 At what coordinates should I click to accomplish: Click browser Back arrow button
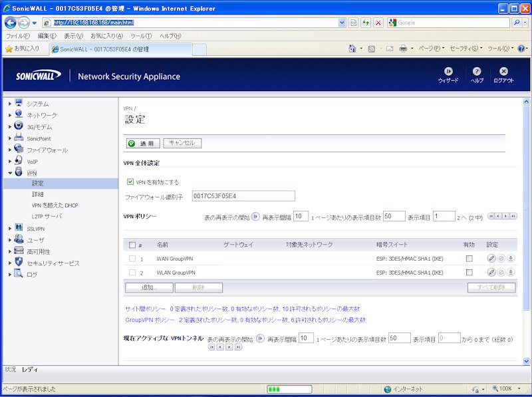pyautogui.click(x=11, y=23)
